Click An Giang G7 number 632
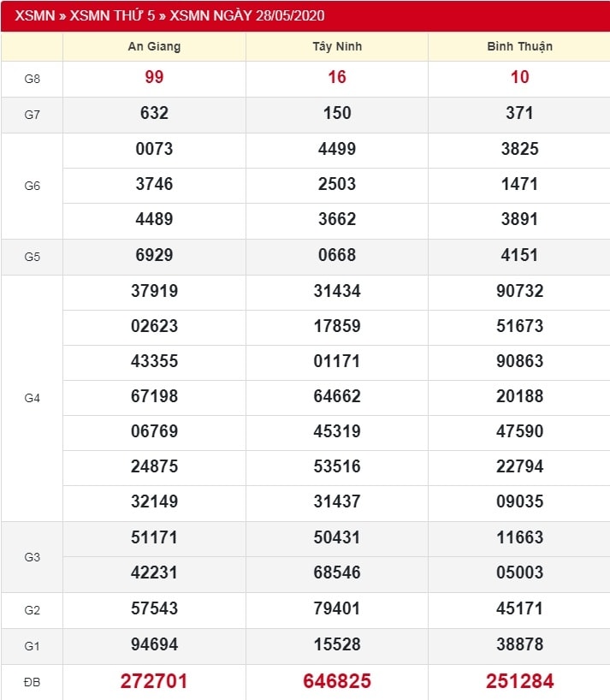610x700 pixels. pos(154,113)
